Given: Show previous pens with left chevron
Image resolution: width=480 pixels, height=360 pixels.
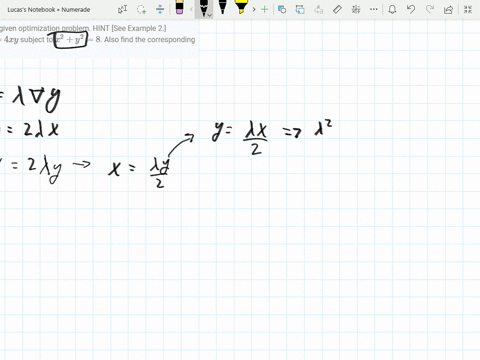Looking at the screenshot, I should point(191,9).
